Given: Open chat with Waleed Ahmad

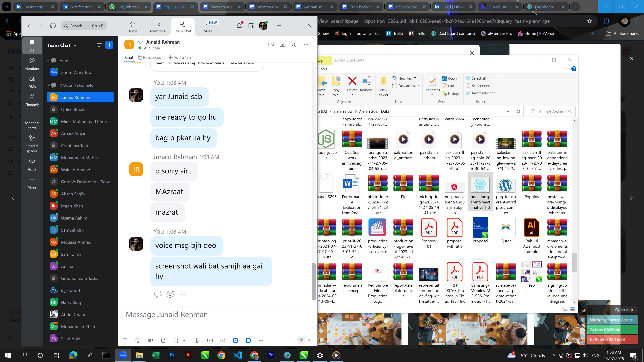Looking at the screenshot, I should tap(80, 170).
